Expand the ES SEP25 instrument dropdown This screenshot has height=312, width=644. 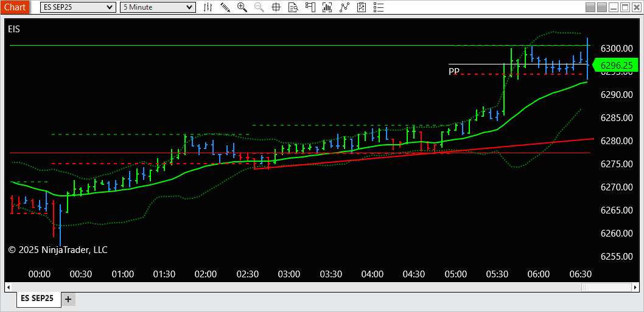click(x=78, y=7)
